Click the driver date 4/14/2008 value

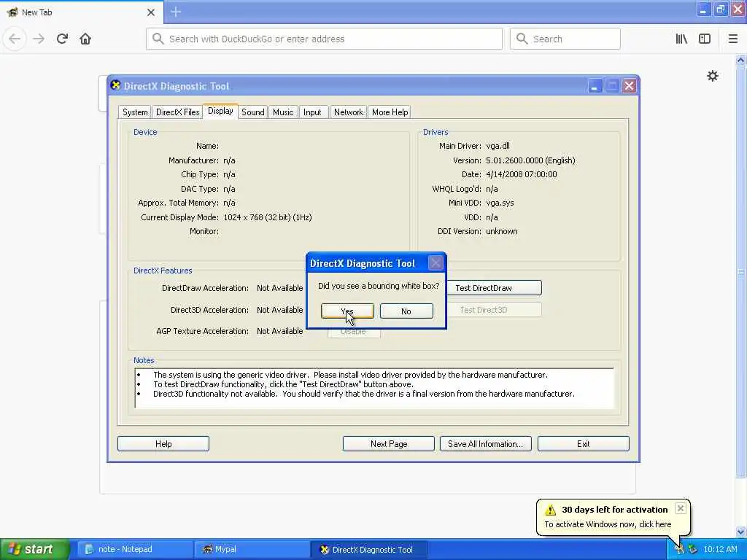pos(521,174)
